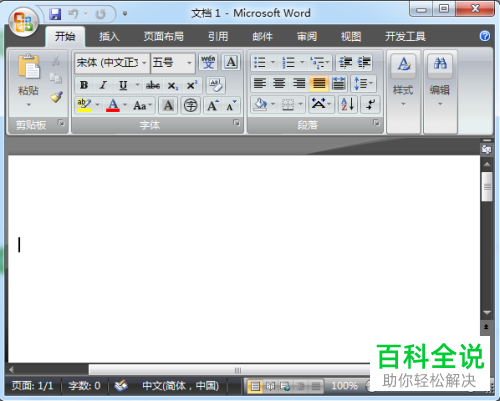Open the Change Case Aa dropdown
Viewport: 500px width, 401px height.
coord(143,106)
